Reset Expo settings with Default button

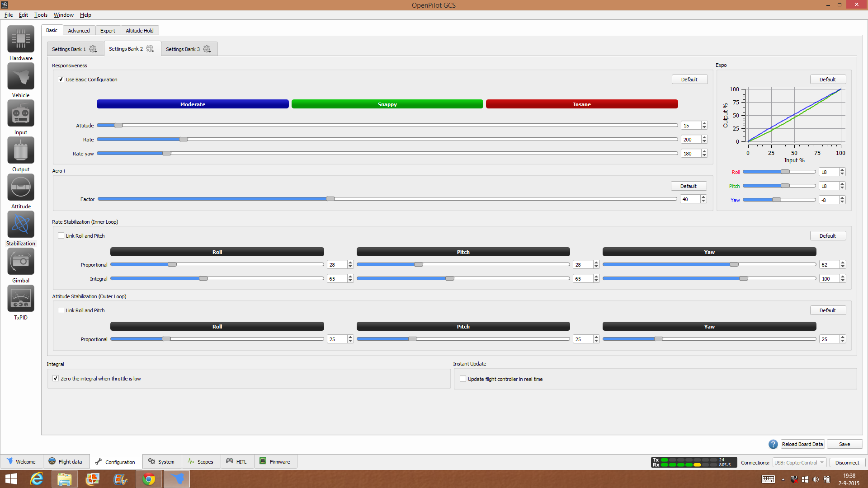pos(828,79)
